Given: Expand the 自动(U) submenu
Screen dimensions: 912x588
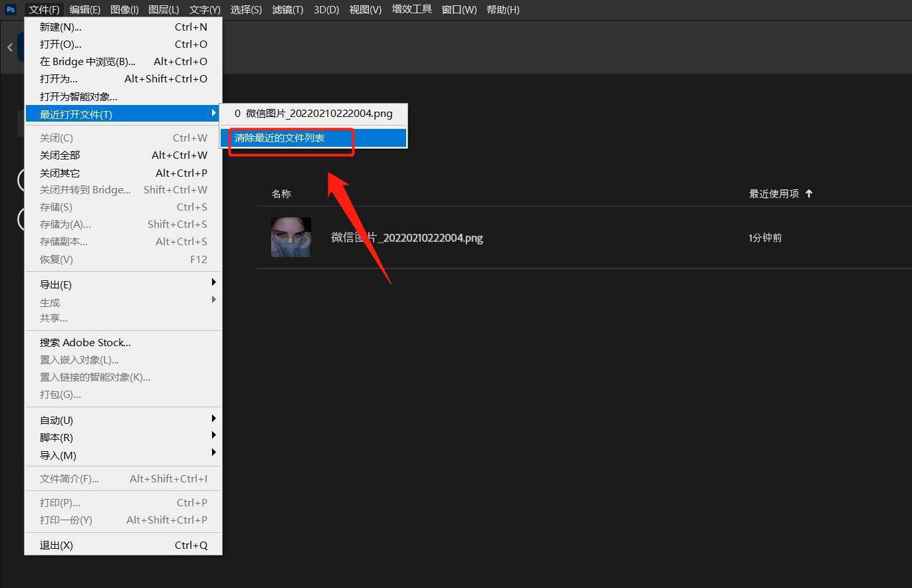Looking at the screenshot, I should pos(124,421).
